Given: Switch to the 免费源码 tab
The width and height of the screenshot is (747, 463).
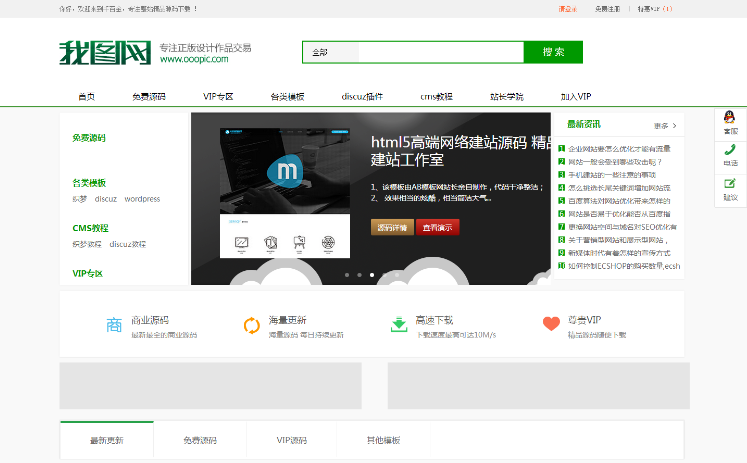Looking at the screenshot, I should pos(199,440).
